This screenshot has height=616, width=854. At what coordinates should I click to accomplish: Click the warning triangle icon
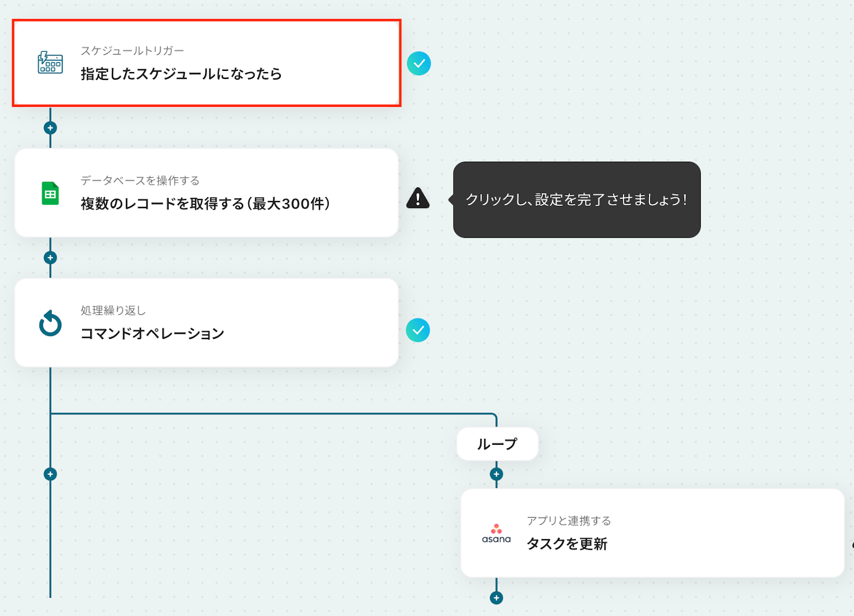[x=418, y=198]
